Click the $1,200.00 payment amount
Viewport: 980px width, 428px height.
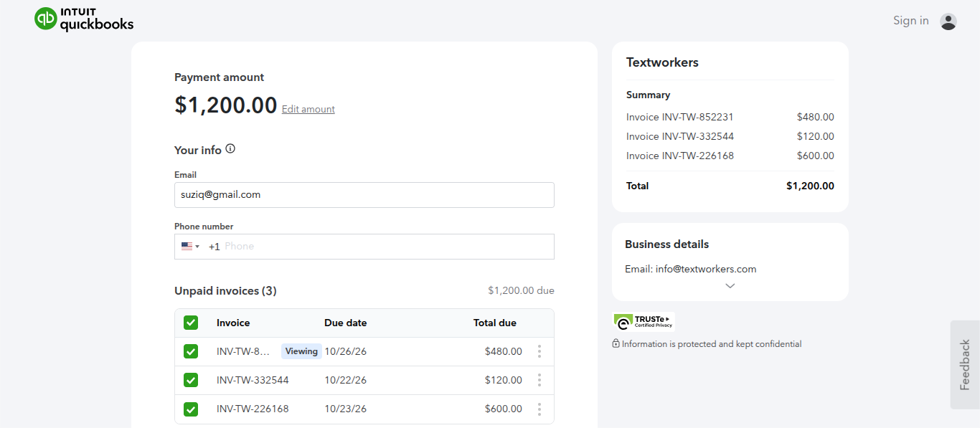click(226, 105)
